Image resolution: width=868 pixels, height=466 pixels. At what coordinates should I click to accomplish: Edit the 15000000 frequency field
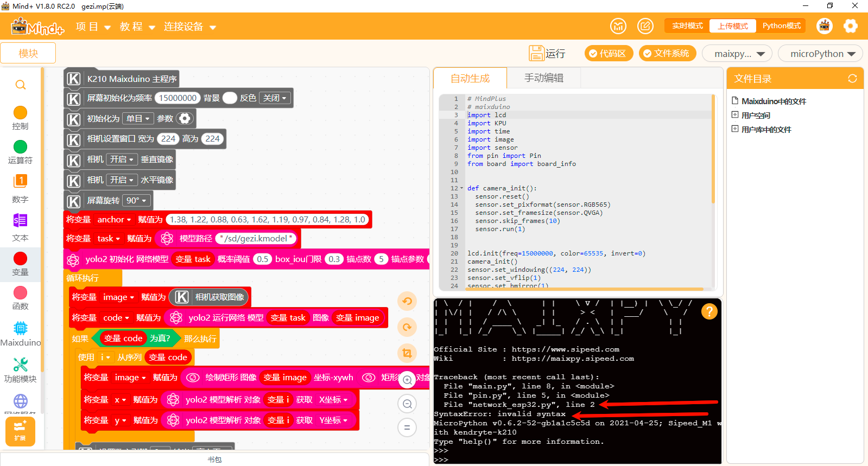point(178,98)
